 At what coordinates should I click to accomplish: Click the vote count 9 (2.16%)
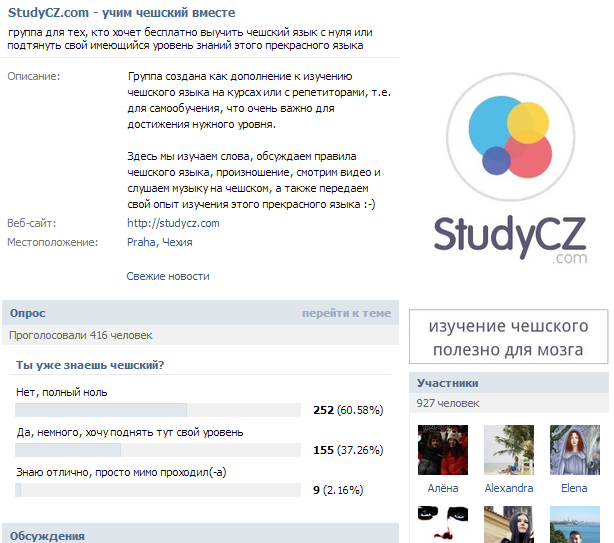point(338,490)
